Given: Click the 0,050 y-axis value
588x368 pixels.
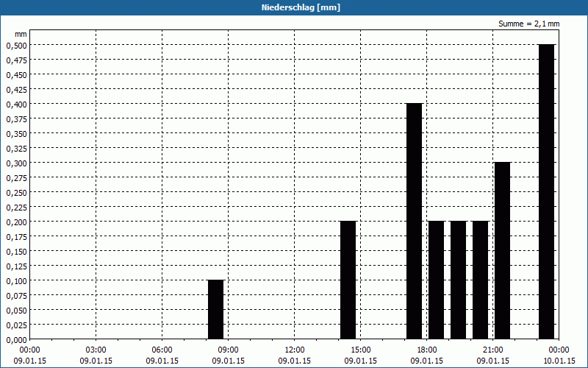Looking at the screenshot, I should 16,310.
